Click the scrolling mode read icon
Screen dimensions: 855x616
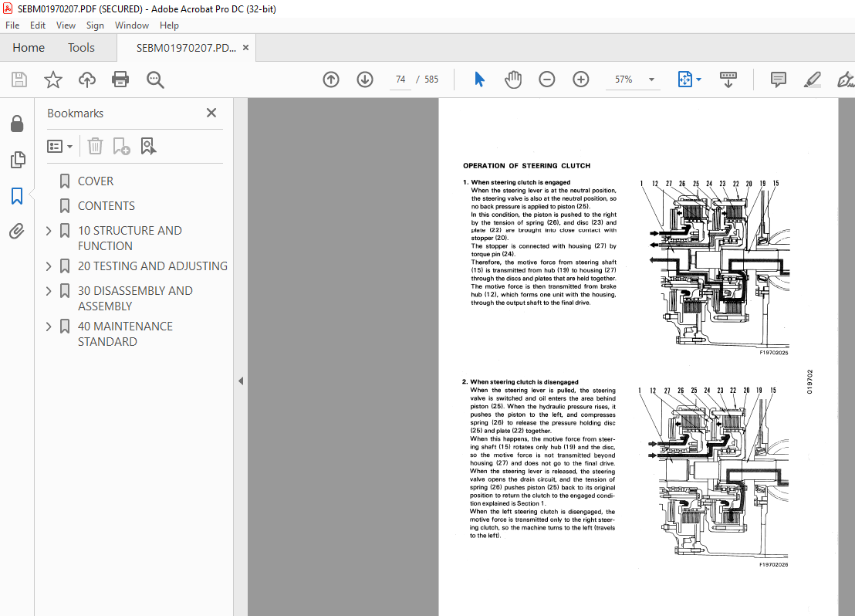[x=728, y=80]
